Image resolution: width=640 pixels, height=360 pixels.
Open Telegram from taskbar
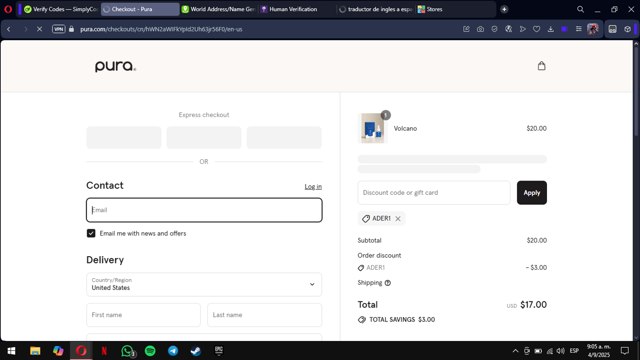point(173,351)
